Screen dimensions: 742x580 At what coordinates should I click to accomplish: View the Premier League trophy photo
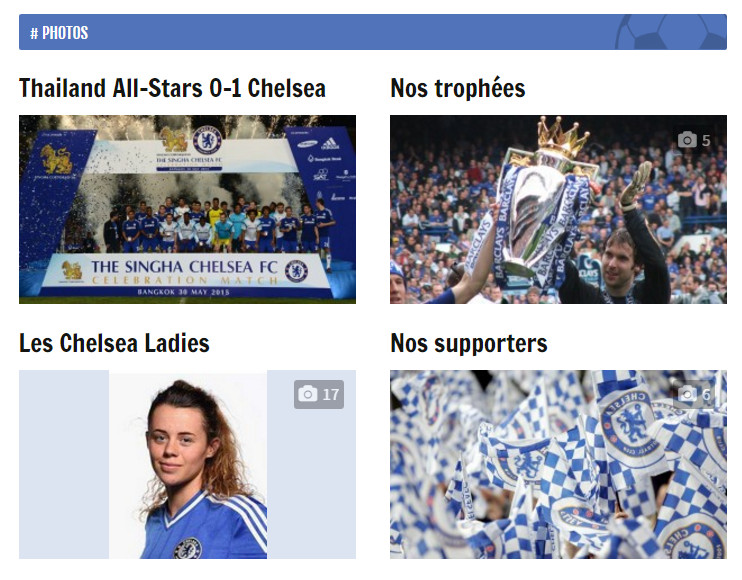coord(558,209)
